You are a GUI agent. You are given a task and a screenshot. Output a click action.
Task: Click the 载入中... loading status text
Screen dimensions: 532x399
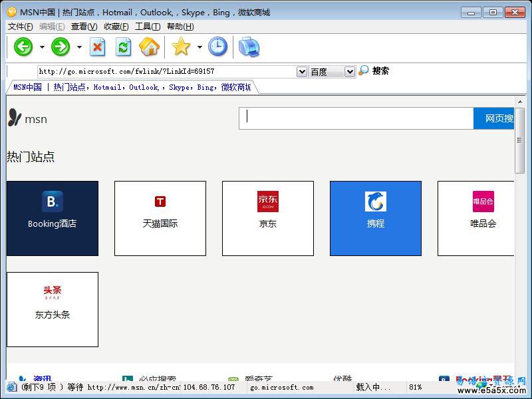373,387
